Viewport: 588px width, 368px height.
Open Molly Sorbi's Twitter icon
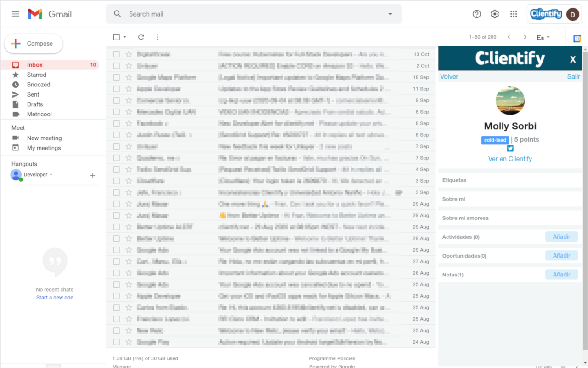(510, 149)
